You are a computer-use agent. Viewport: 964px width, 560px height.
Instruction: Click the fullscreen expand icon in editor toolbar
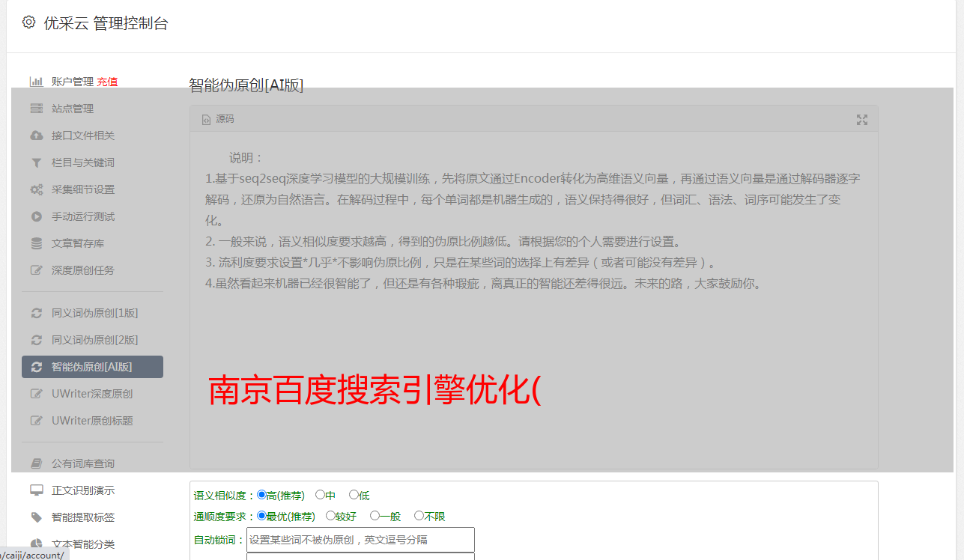point(862,120)
